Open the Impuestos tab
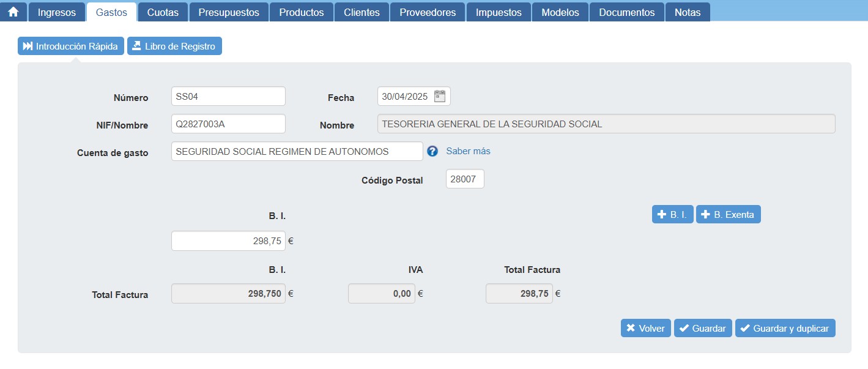This screenshot has width=868, height=369. coord(499,12)
